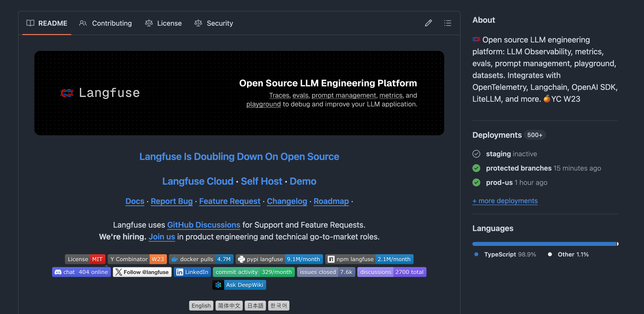The height and width of the screenshot is (314, 644).
Task: Click the Langfuse logo in banner
Action: tap(100, 93)
